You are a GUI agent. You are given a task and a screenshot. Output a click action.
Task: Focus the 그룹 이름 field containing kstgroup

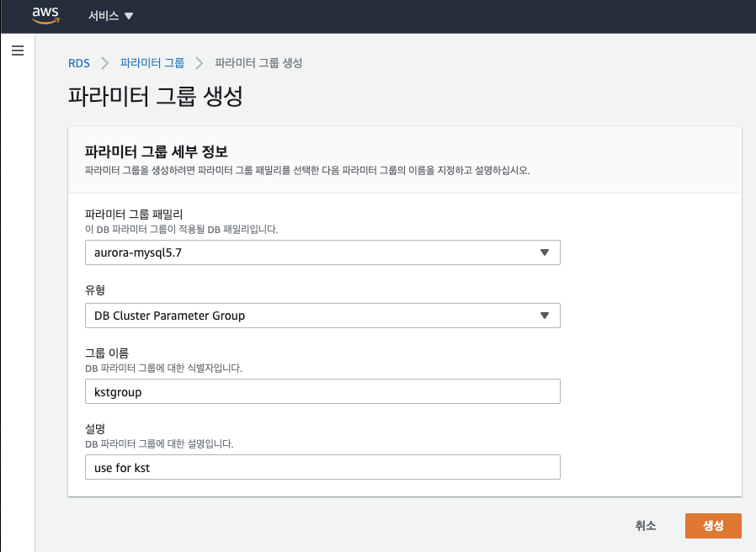pos(322,391)
